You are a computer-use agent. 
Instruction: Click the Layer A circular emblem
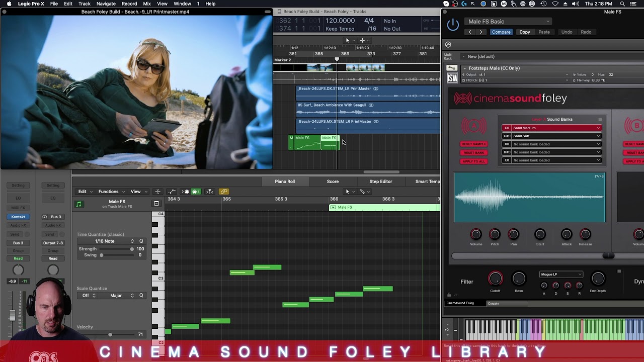(473, 126)
